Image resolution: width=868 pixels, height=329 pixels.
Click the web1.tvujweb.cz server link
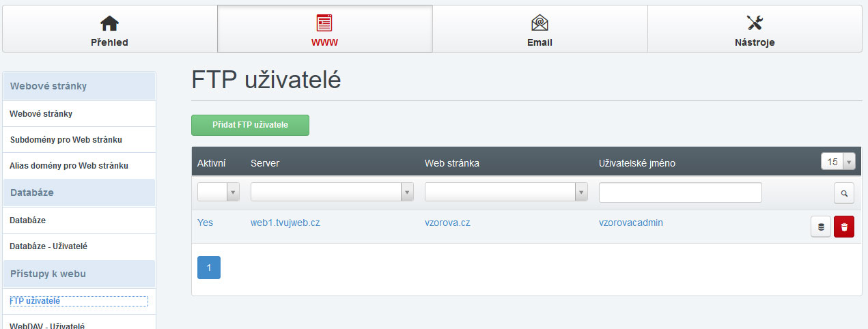[x=285, y=223]
